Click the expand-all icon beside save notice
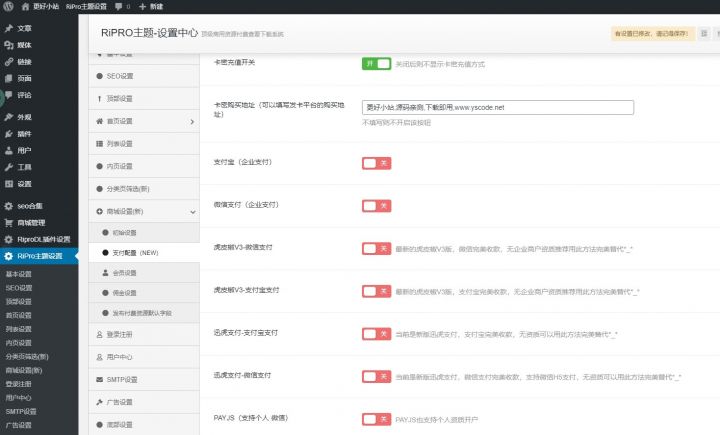Screen dimensions: 720x435 coord(704,33)
